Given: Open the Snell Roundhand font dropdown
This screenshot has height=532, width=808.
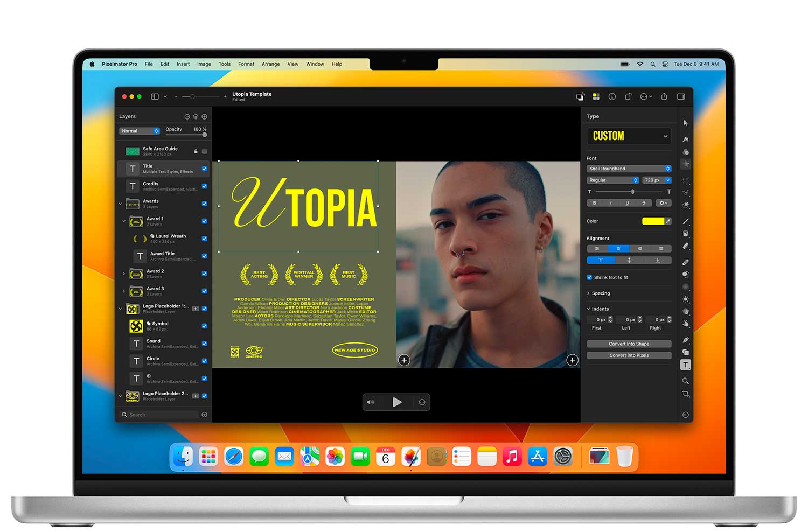Looking at the screenshot, I should 629,169.
